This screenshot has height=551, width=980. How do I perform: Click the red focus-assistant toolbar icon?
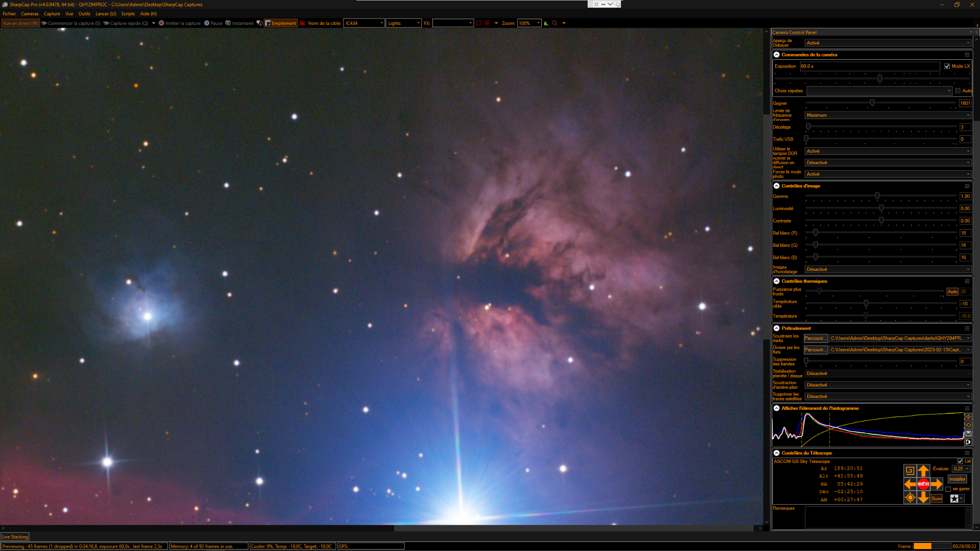555,23
